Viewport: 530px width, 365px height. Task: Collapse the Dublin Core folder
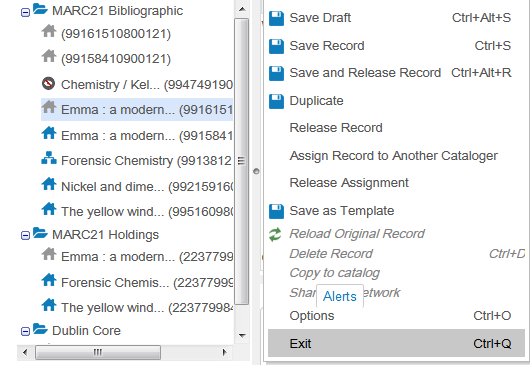(x=25, y=331)
